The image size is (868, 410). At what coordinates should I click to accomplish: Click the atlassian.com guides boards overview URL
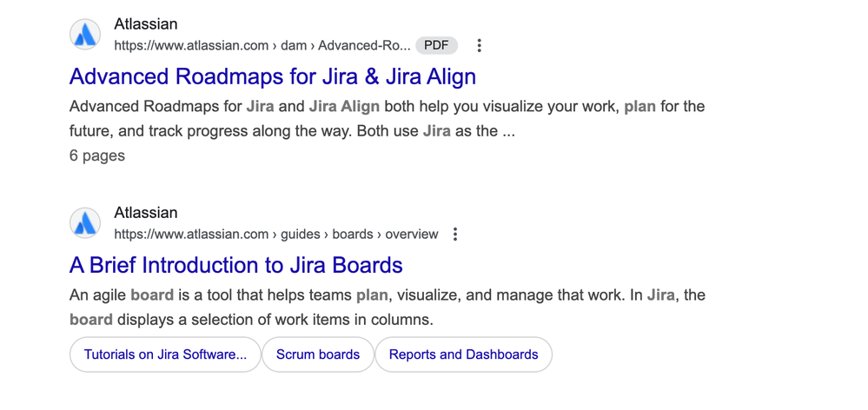(276, 234)
